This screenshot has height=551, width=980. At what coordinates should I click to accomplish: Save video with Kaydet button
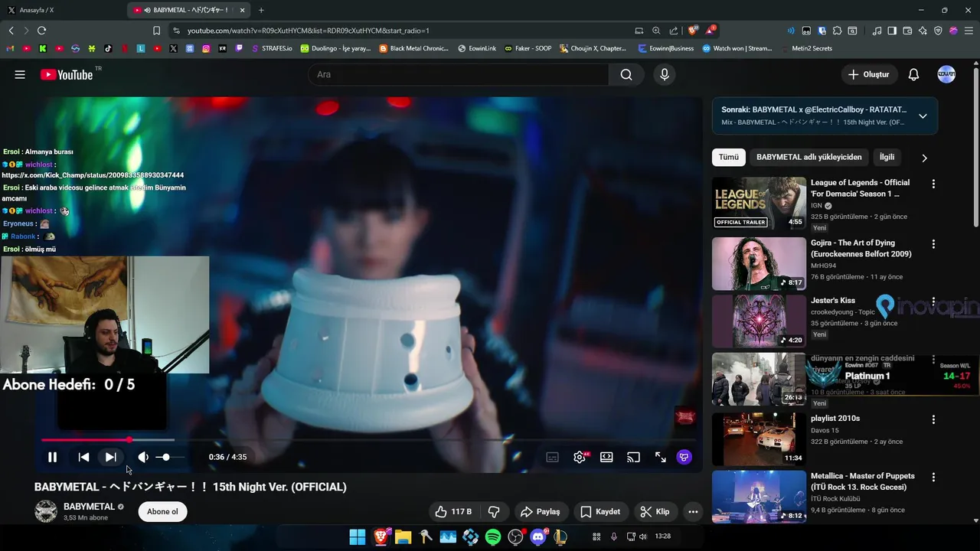[600, 512]
